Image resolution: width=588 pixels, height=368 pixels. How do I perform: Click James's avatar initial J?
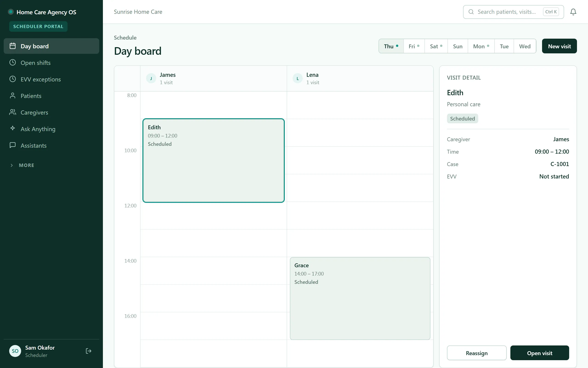[x=151, y=78]
